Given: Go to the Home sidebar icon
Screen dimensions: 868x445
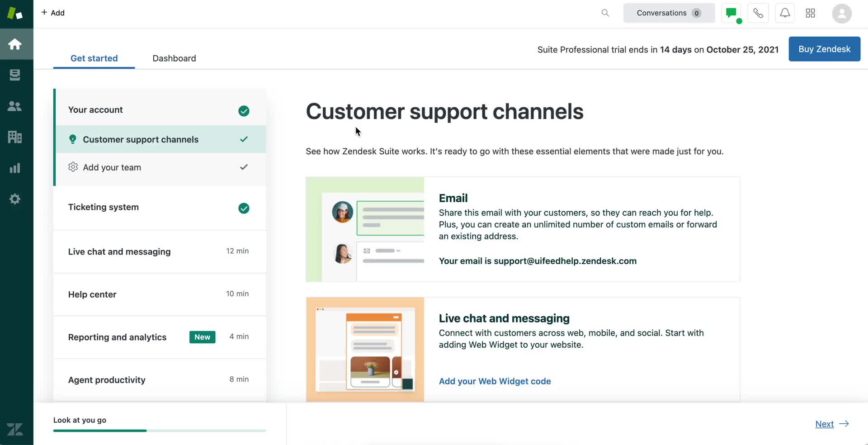Looking at the screenshot, I should pos(15,44).
